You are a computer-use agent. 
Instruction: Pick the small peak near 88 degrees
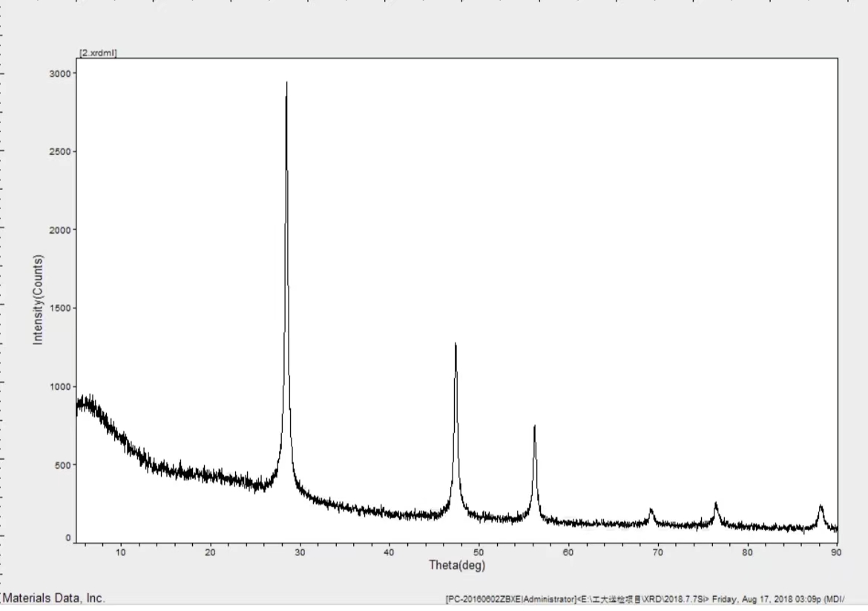(821, 516)
